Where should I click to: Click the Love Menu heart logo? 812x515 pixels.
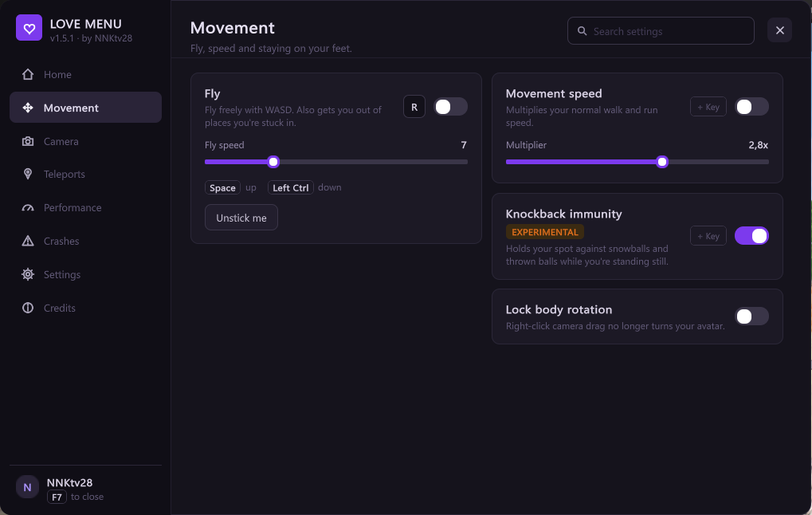point(29,28)
